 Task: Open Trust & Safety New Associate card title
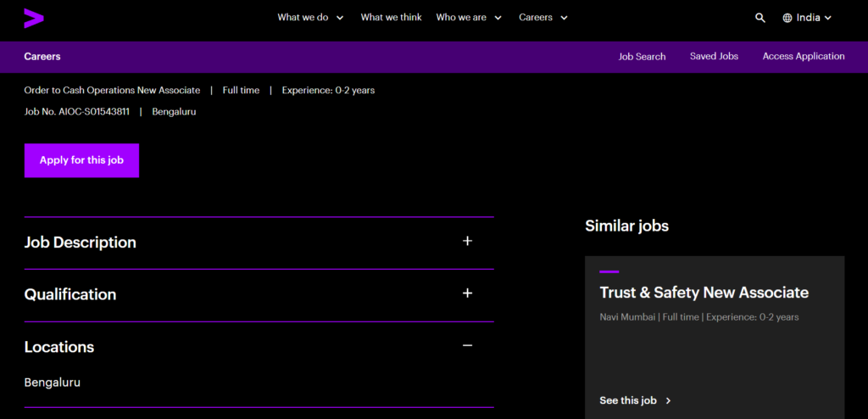pyautogui.click(x=704, y=293)
